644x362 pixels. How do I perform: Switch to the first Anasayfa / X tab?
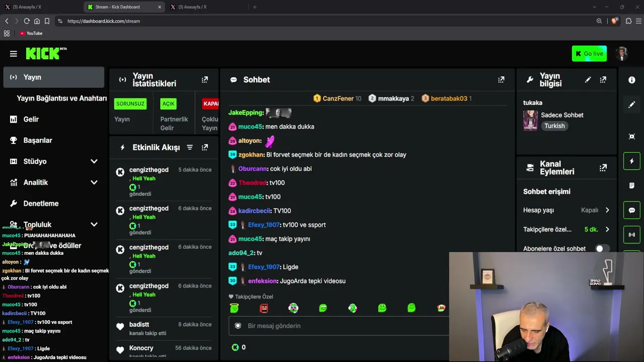click(41, 7)
